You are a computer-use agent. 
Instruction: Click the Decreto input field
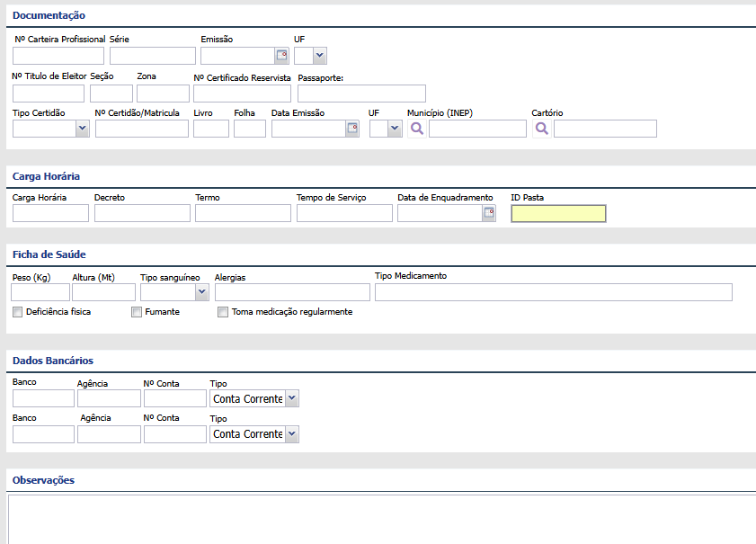[142, 213]
